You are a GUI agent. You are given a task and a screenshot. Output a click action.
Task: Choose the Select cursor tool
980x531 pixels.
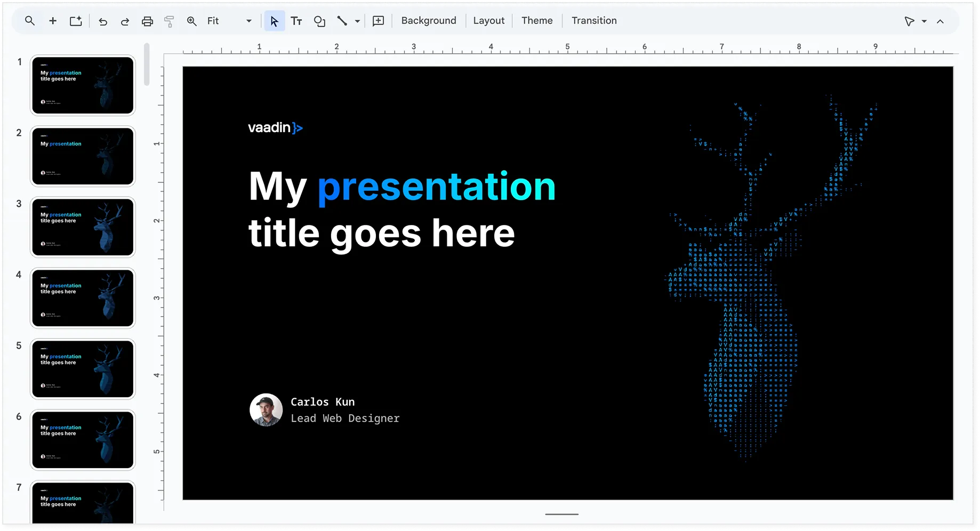274,21
